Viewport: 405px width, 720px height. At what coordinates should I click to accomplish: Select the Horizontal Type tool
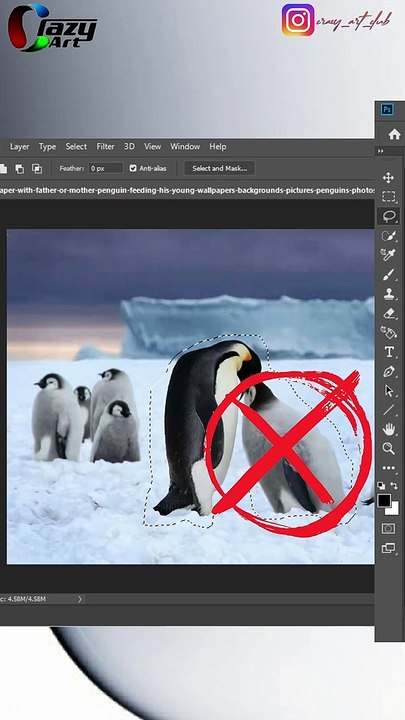(388, 352)
